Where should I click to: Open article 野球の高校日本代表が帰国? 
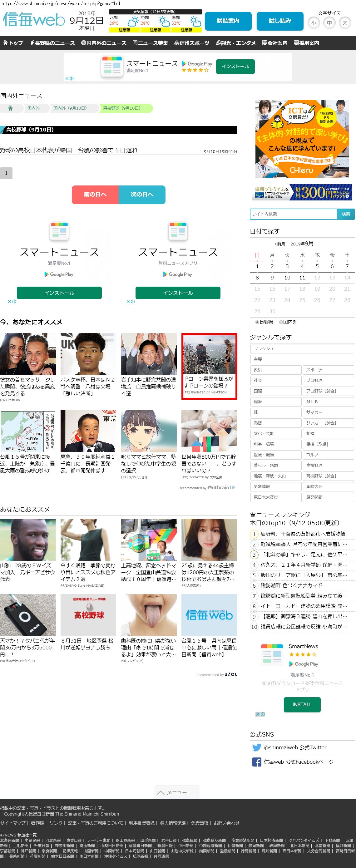[x=69, y=150]
